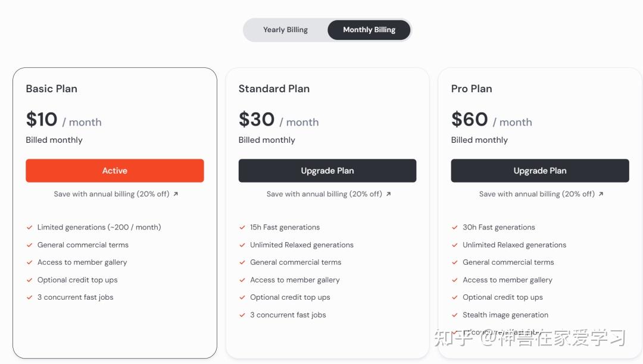Click the orange Active button

tap(115, 171)
